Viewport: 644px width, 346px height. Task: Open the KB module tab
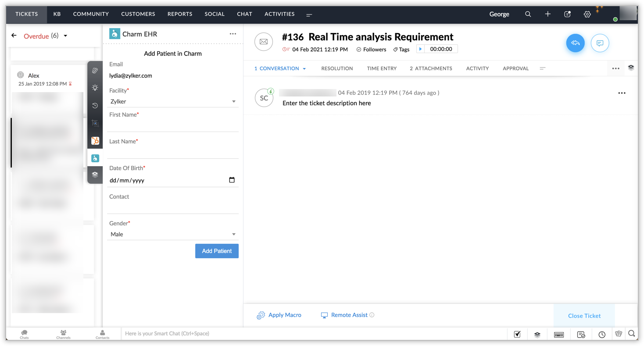point(57,14)
